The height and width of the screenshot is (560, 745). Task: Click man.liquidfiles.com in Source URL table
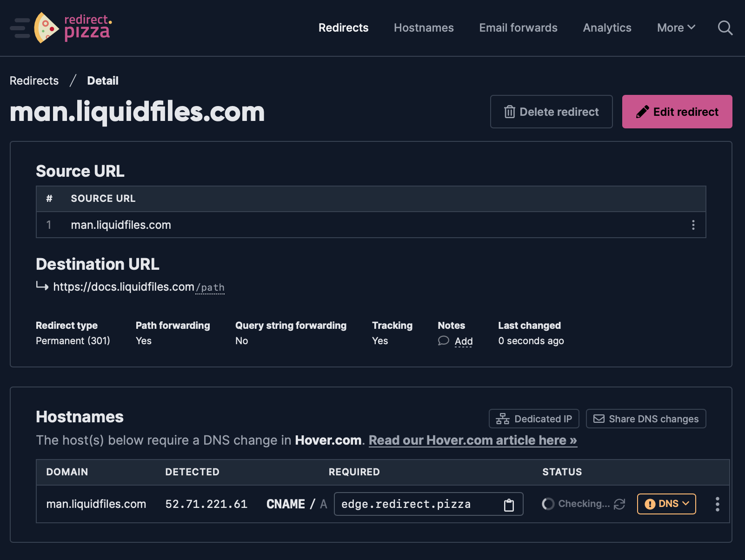(121, 225)
